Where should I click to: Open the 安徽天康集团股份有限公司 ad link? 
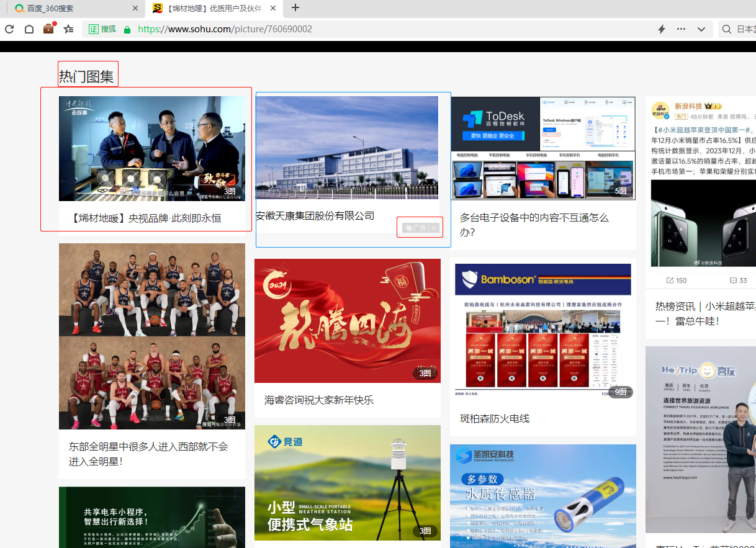coord(315,216)
